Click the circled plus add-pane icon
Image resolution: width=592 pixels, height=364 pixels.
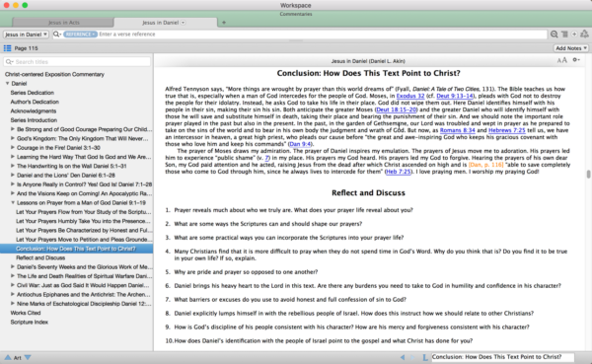coord(574,34)
